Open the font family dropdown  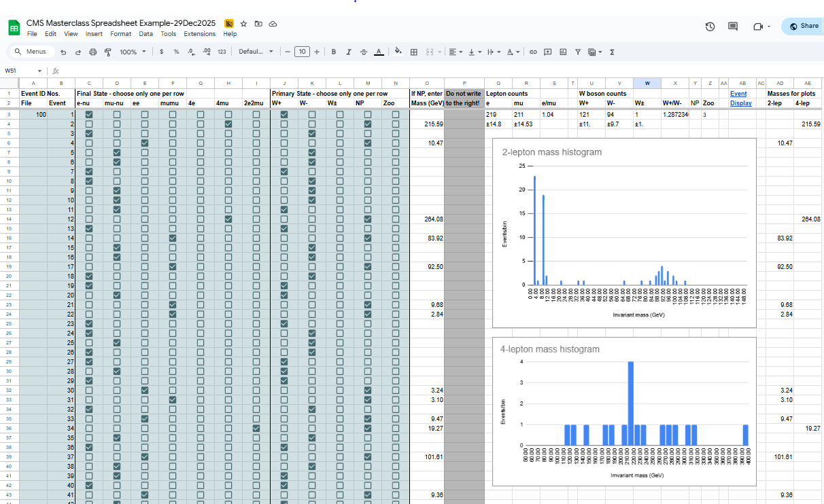click(256, 52)
